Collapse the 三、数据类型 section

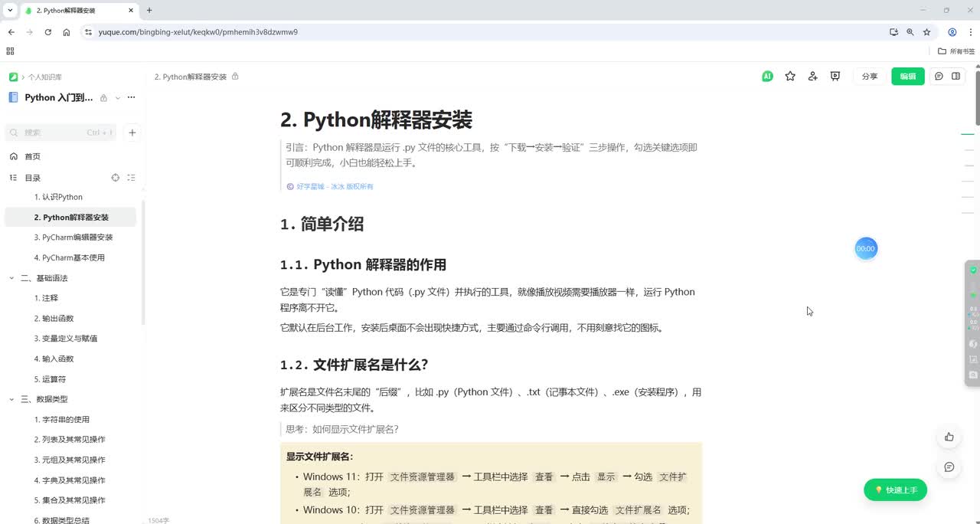click(11, 399)
